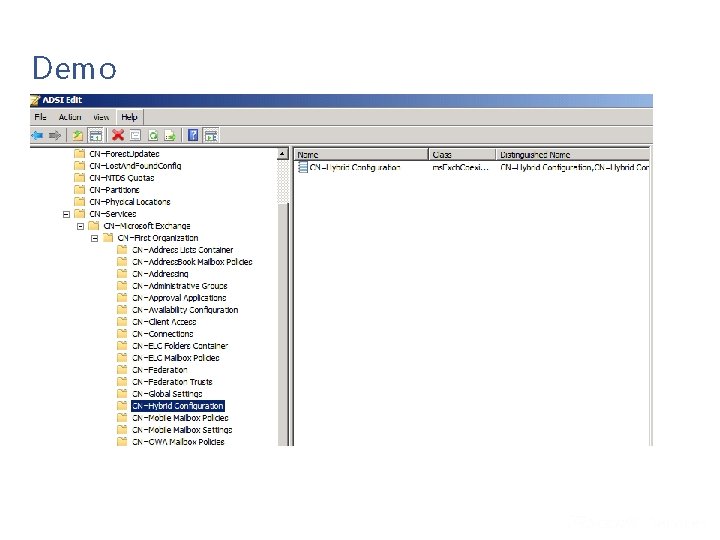
Task: Sort by the Distinguished Name column header
Action: click(573, 155)
